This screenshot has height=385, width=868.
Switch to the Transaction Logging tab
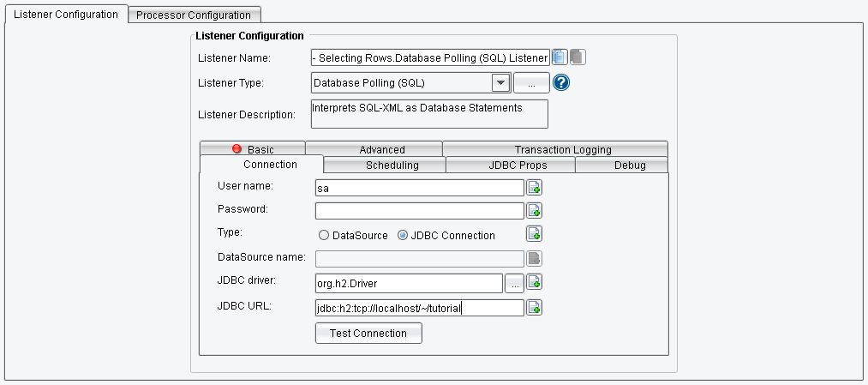point(562,149)
